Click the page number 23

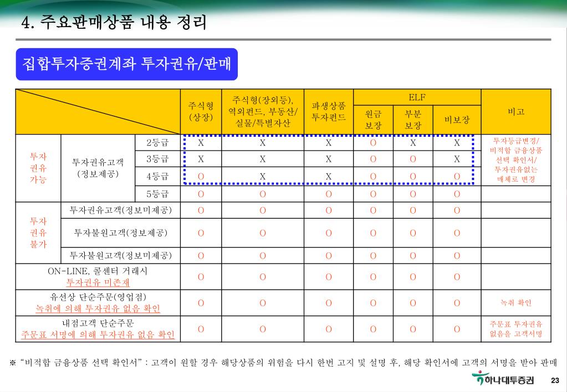(555, 380)
